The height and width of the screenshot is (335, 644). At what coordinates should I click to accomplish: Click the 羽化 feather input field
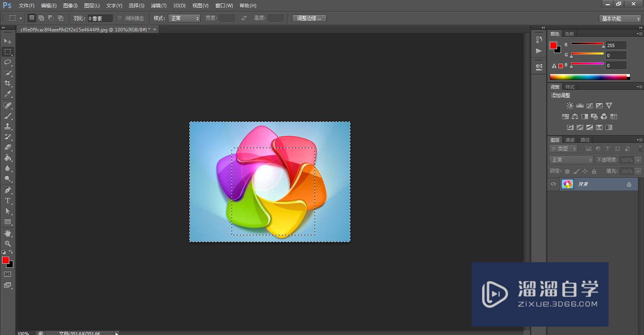tap(100, 18)
